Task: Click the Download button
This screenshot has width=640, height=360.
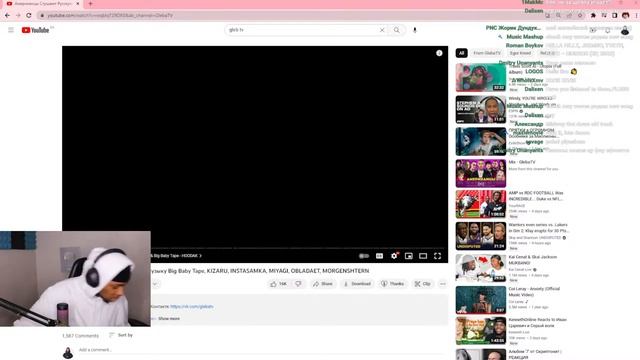Action: coord(357,284)
